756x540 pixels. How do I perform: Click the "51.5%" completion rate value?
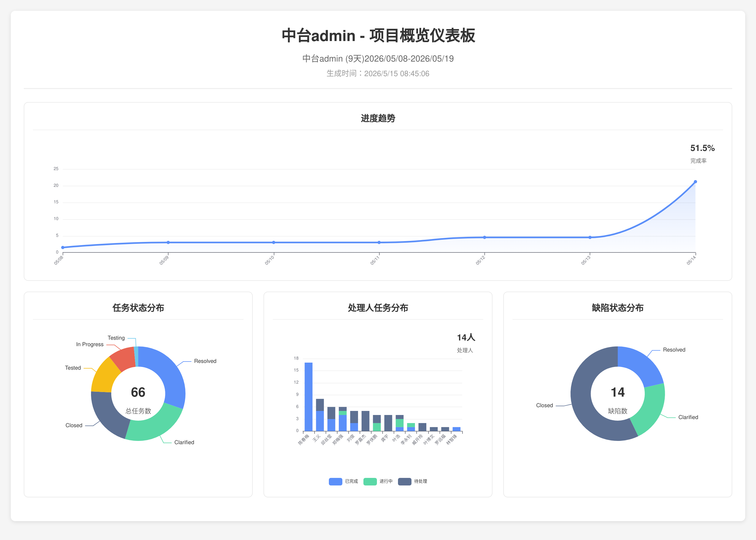(x=702, y=148)
